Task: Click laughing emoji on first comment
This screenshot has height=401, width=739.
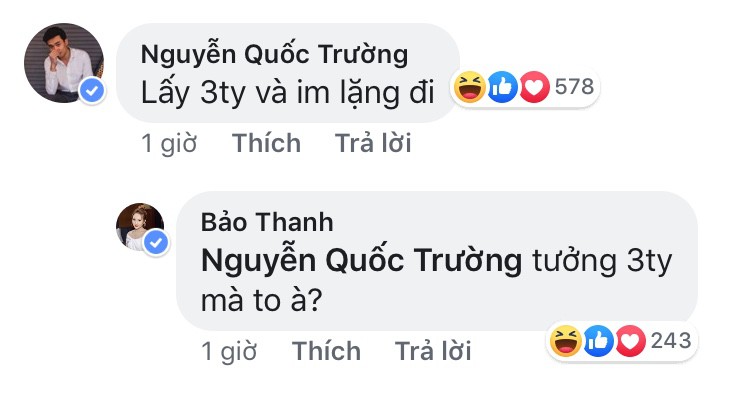Action: tap(468, 88)
